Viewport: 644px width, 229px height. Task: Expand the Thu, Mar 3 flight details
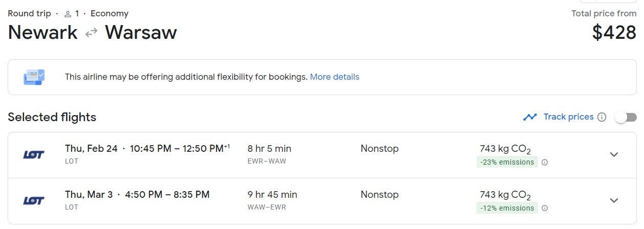[614, 200]
